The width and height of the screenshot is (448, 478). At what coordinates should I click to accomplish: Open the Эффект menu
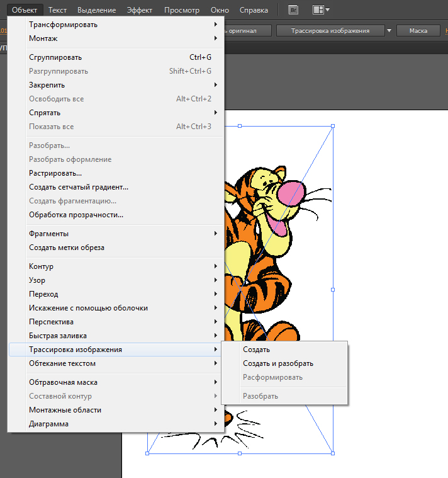click(x=140, y=10)
